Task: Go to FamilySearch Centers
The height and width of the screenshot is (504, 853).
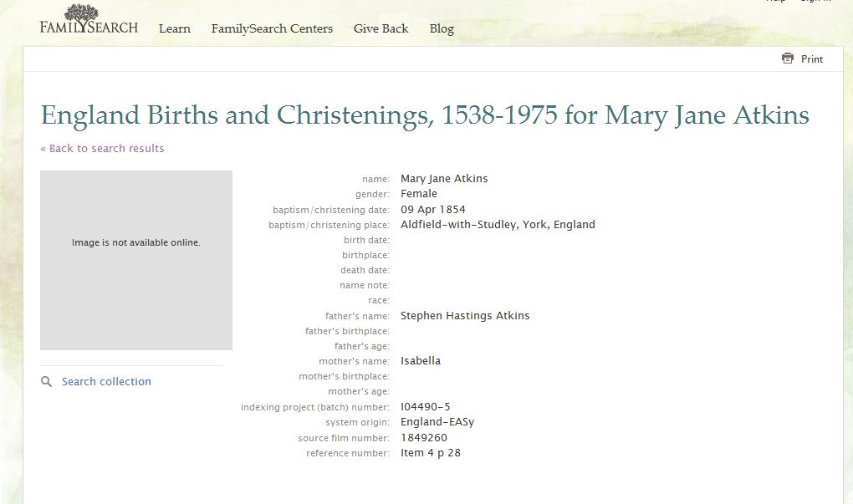Action: (272, 28)
